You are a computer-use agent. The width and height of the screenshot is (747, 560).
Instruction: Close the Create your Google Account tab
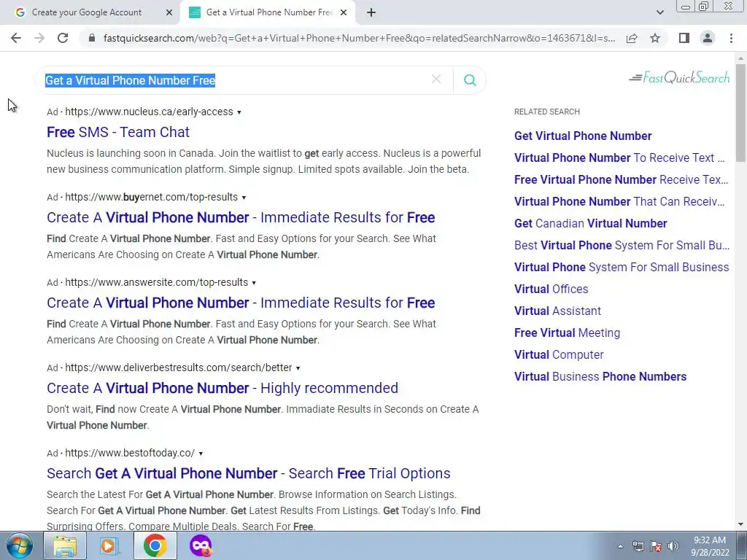[169, 12]
